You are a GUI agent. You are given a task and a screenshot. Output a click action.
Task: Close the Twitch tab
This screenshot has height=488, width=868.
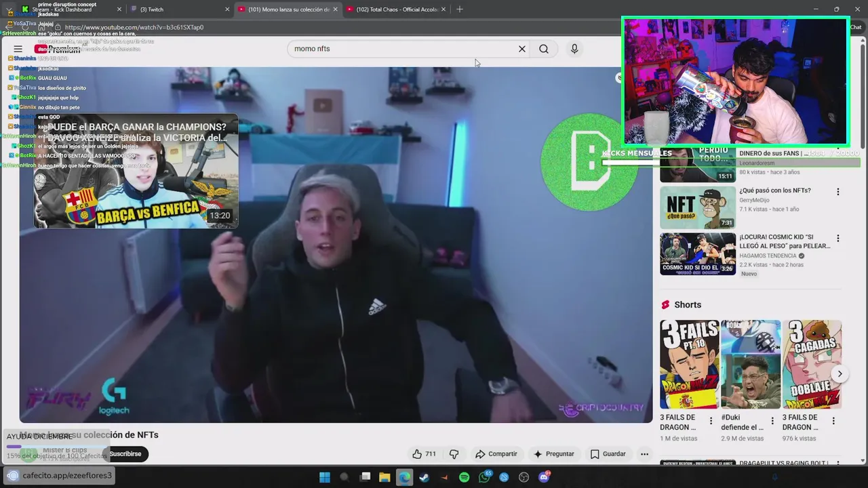[227, 9]
